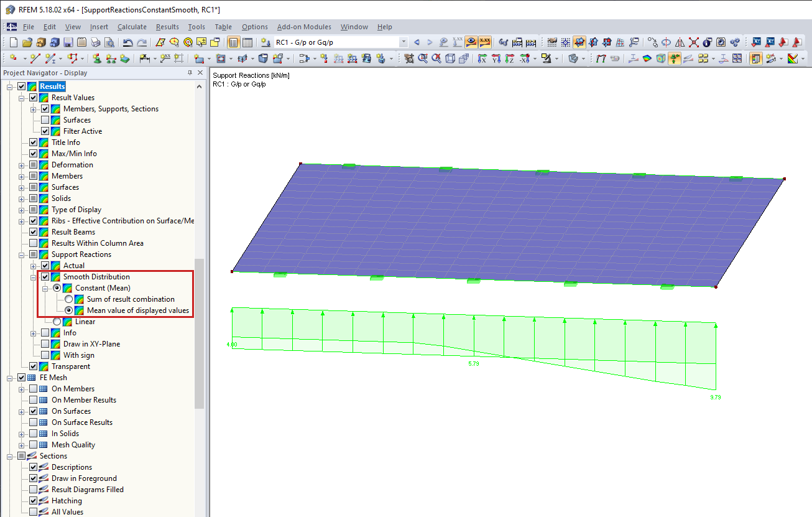
Task: Save the current model
Action: click(x=68, y=42)
